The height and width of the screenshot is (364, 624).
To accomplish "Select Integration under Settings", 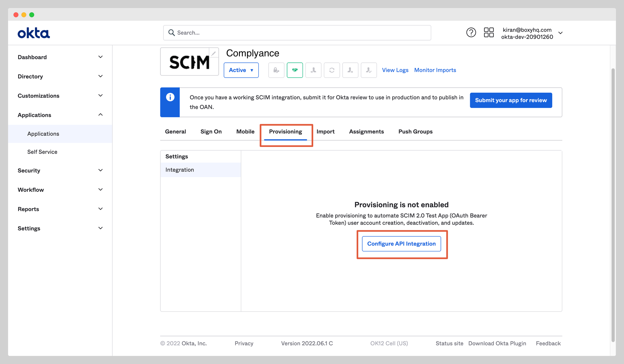I will [201, 170].
